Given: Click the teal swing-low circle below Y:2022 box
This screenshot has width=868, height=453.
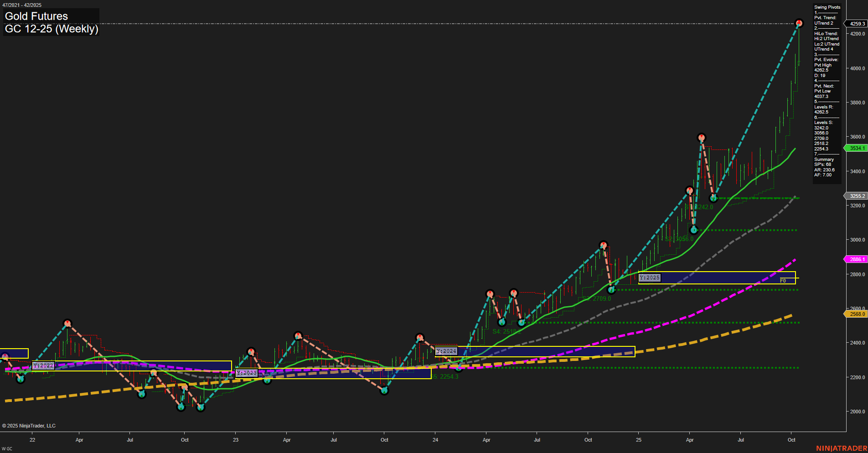Looking at the screenshot, I should (21, 378).
